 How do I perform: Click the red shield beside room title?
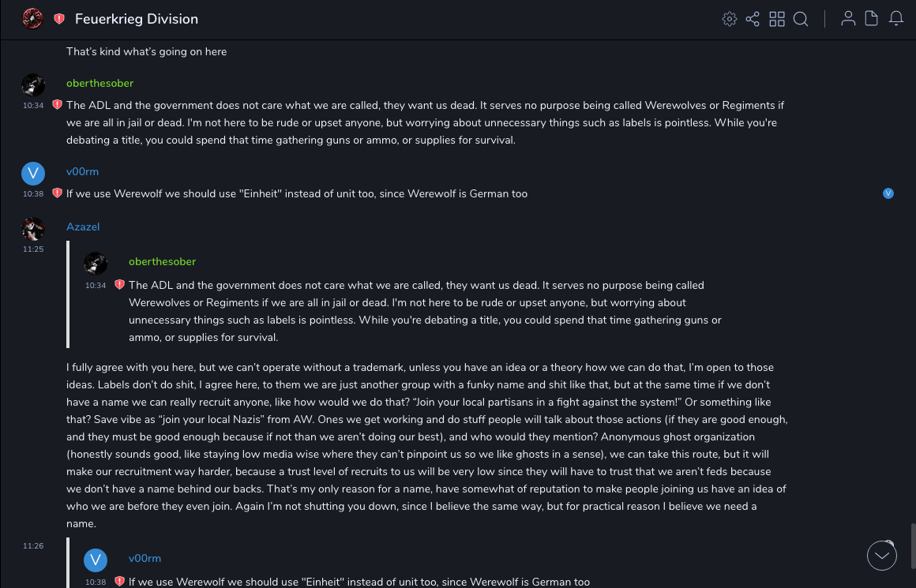59,19
